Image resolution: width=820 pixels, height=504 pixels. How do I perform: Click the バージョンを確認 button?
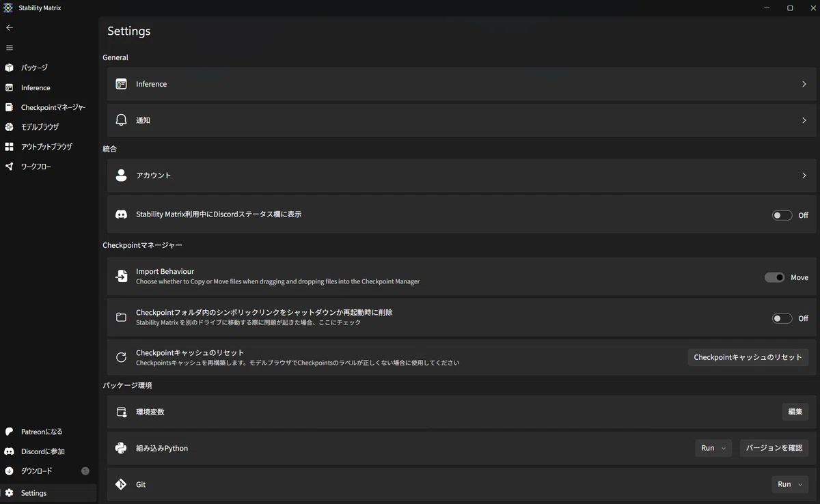[774, 448]
